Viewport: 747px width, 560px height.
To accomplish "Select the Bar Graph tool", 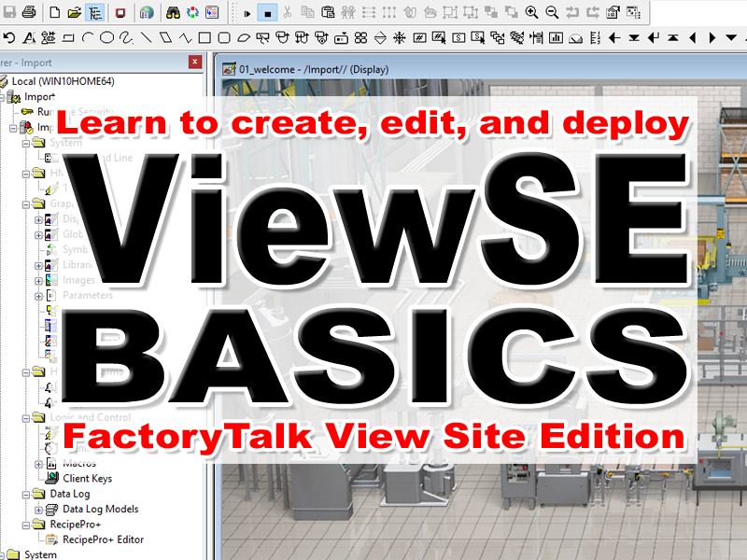I will 556,37.
